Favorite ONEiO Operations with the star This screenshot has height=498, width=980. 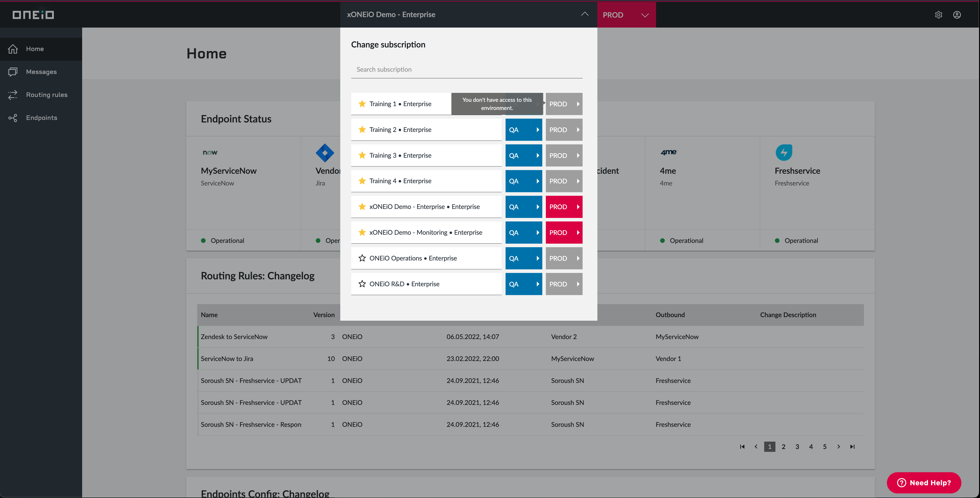pos(362,258)
